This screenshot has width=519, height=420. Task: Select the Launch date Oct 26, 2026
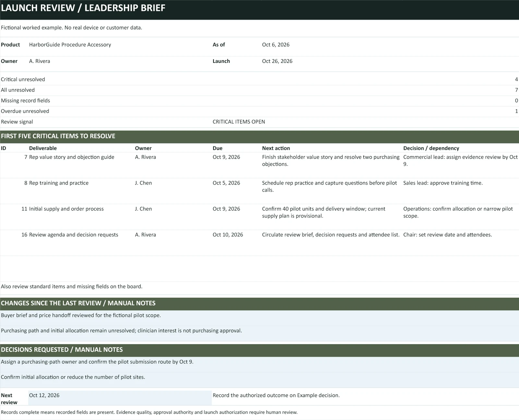coord(277,61)
